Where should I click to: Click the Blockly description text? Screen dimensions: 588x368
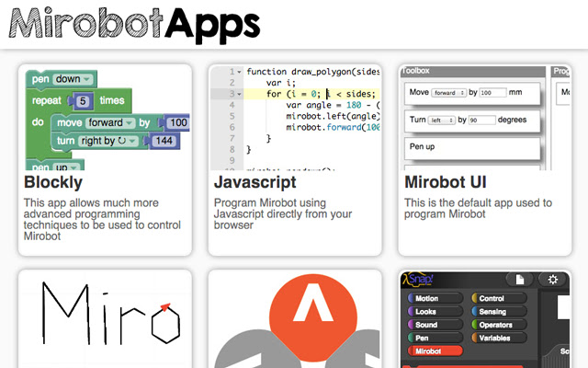[102, 219]
